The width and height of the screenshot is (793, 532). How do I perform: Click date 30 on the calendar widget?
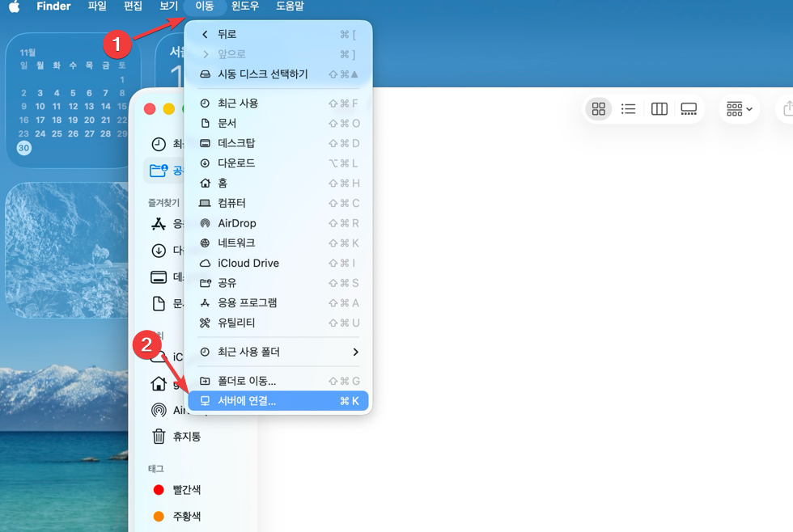coord(24,148)
